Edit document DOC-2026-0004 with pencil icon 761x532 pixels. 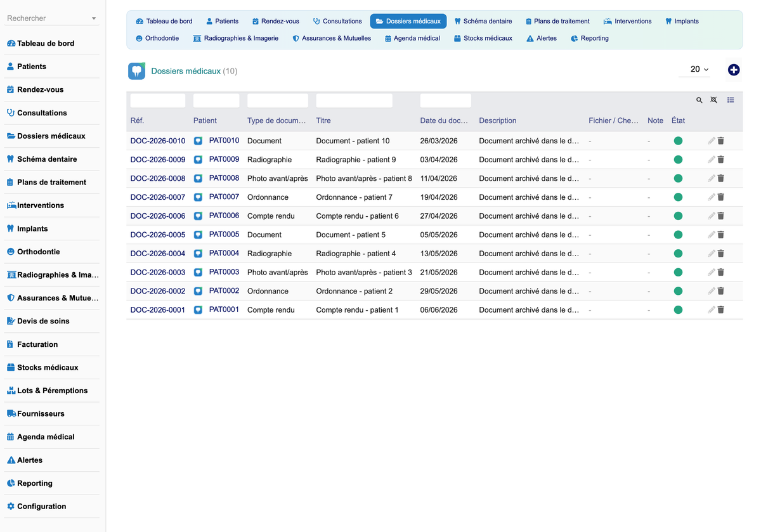pyautogui.click(x=712, y=254)
